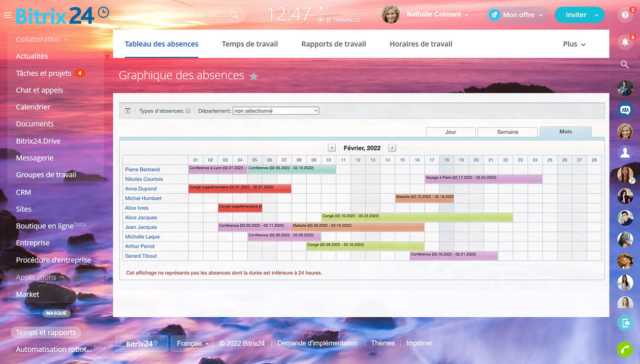Click the green phone call button

(625, 349)
